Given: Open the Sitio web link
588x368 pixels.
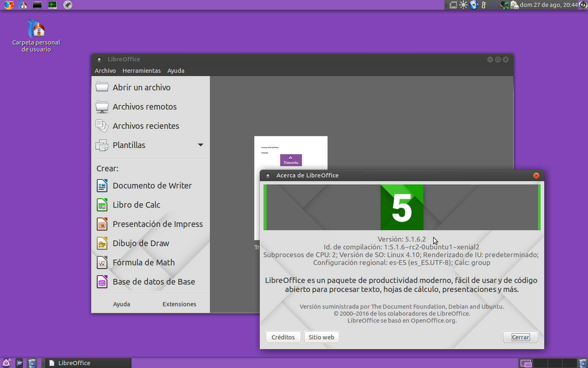Looking at the screenshot, I should point(321,337).
